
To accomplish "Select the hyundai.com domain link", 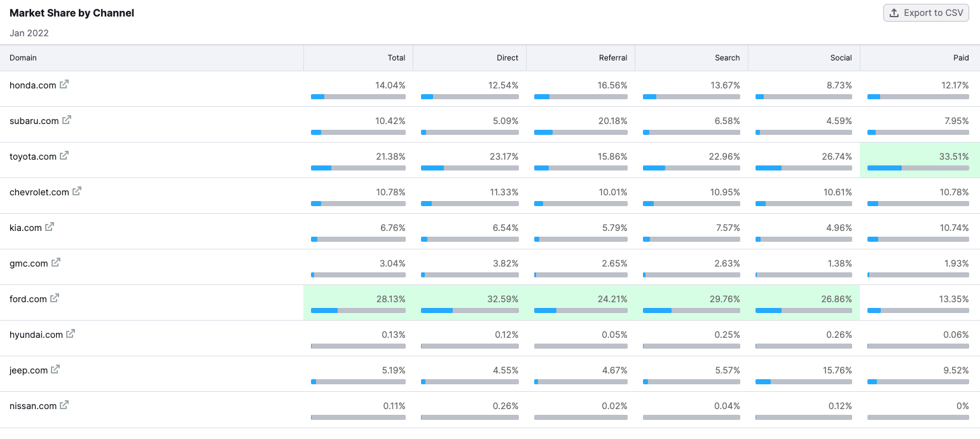I will [x=35, y=333].
